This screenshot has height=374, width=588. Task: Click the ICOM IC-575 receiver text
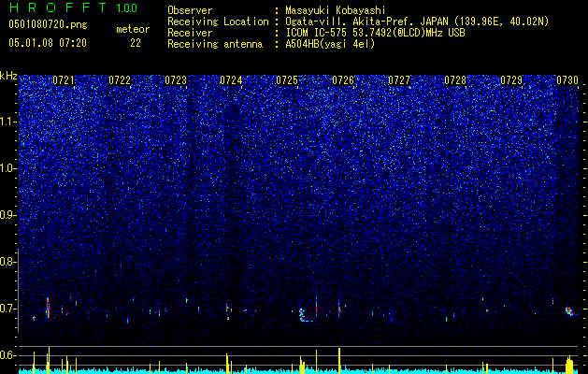pyautogui.click(x=375, y=33)
